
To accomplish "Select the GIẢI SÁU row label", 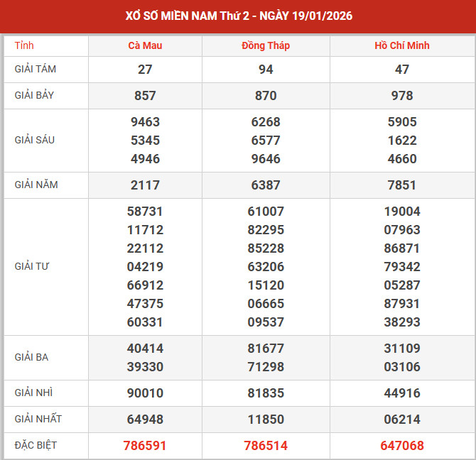I will pos(35,140).
